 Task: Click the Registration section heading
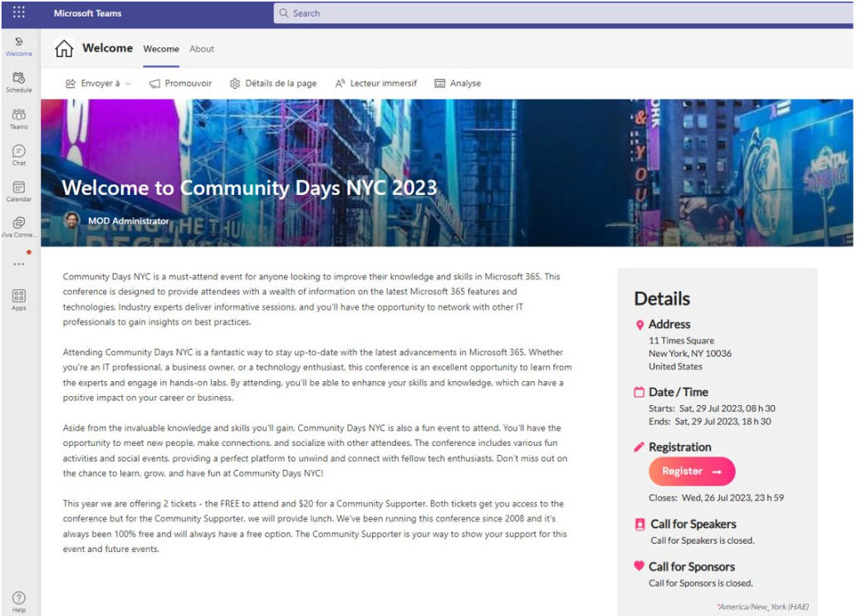680,447
